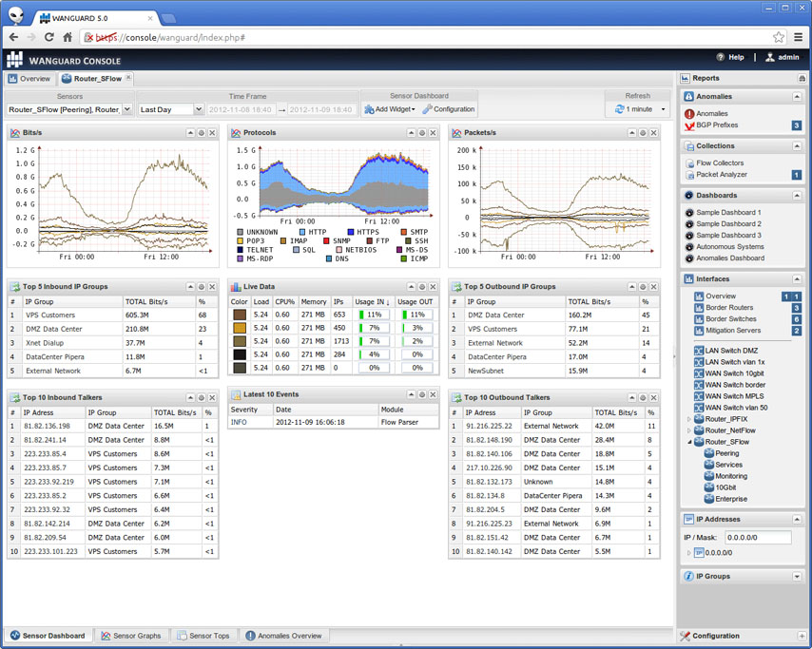
Task: Open Sensor Dashboard Configuration button in toolbar
Action: point(449,109)
